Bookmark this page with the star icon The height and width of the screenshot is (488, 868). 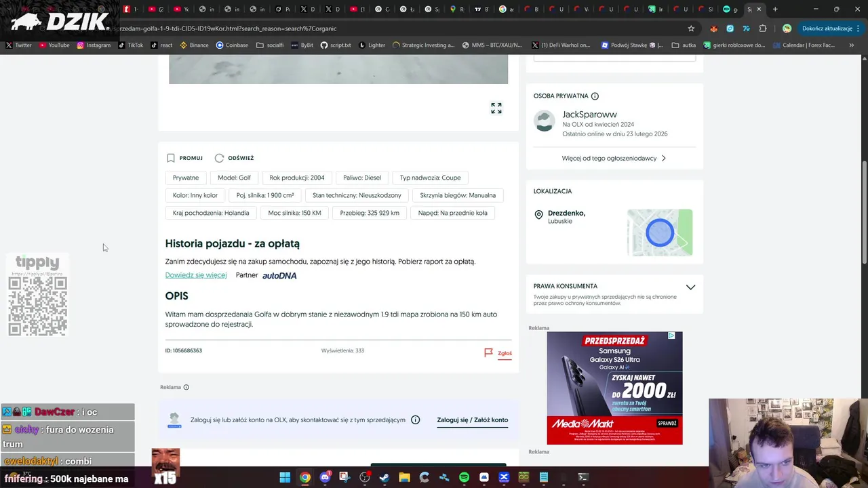point(691,28)
